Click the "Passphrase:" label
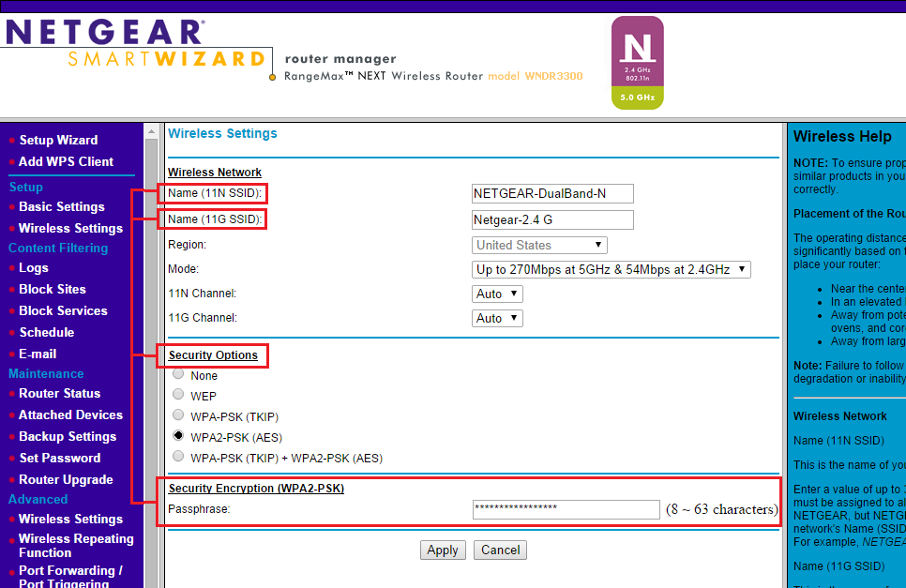Screen dimensions: 906x588 point(199,509)
